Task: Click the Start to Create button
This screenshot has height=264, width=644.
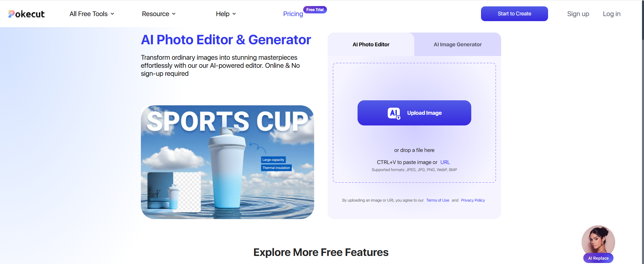Action: tap(515, 14)
